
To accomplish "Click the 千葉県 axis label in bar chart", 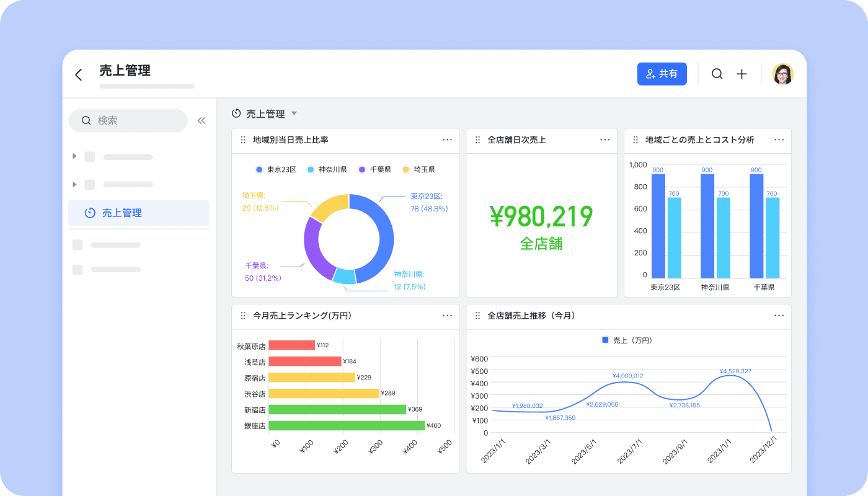I will click(x=764, y=288).
